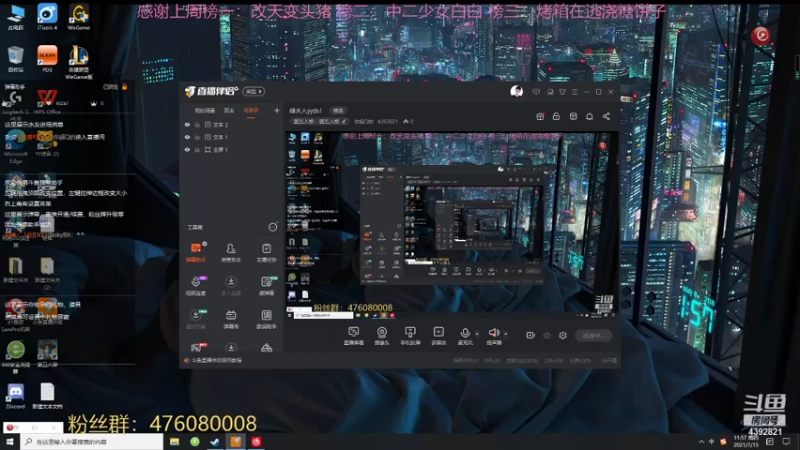Open the 房管助手 tool icon
Screen dimensions: 800x450
pos(231,252)
